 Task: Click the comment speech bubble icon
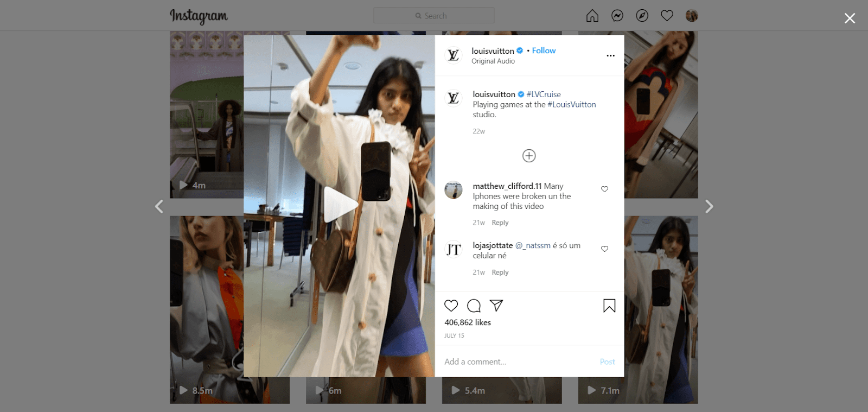point(474,306)
